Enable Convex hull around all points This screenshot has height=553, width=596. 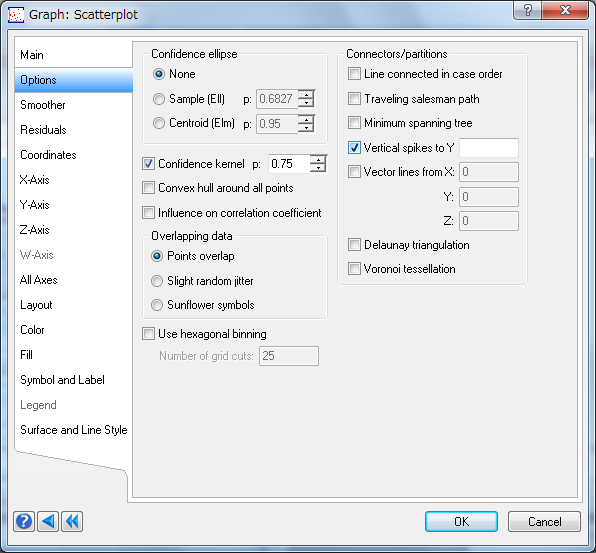148,188
